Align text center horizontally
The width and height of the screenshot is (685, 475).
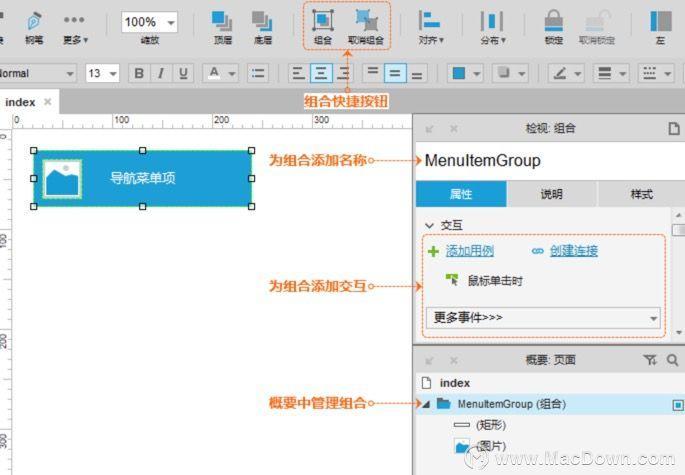click(x=321, y=73)
